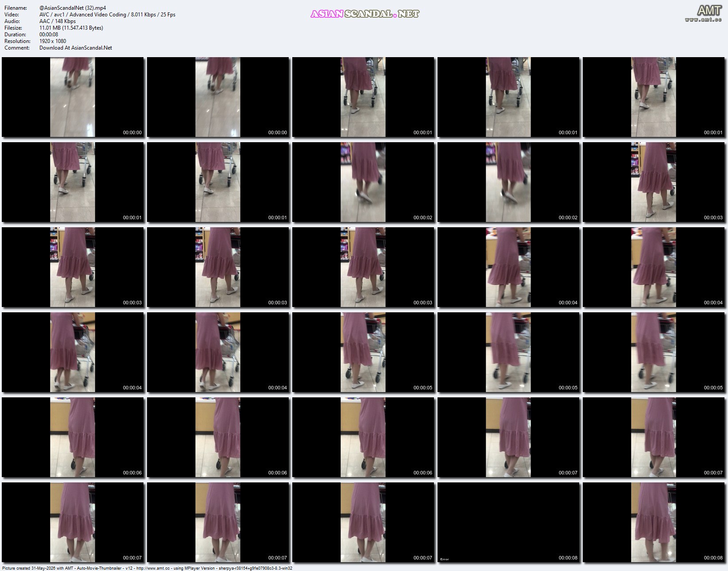Open the black 'Error' thumbnail stamped 00:00:08
The image size is (728, 571).
point(508,522)
